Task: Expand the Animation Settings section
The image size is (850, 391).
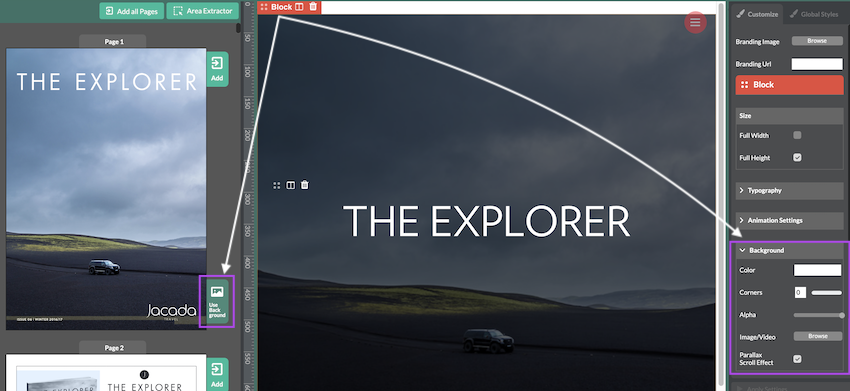Action: (x=789, y=220)
